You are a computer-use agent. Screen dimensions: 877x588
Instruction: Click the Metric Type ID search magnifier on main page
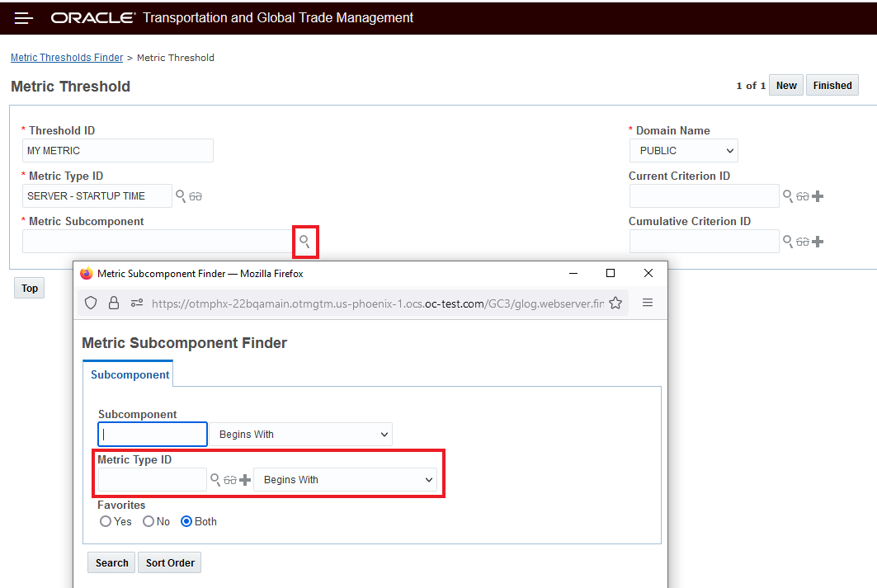(x=181, y=196)
